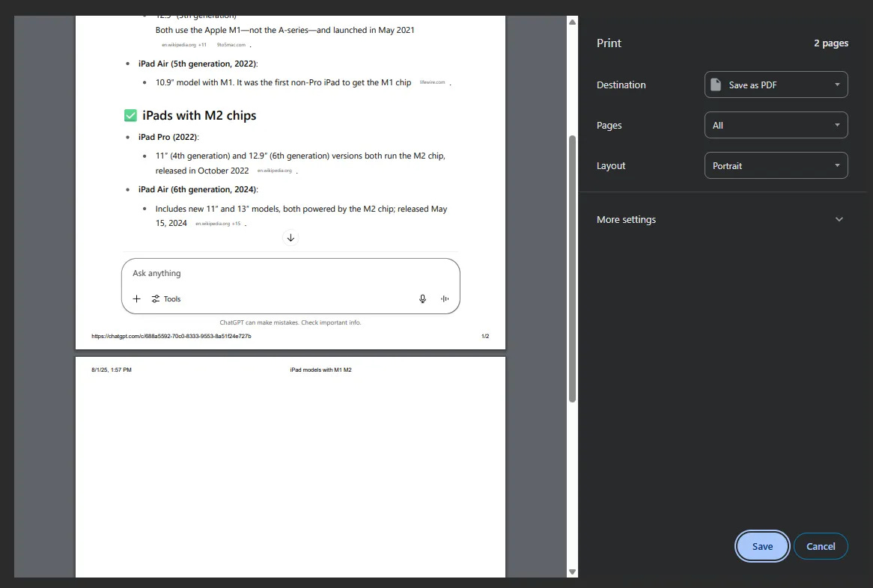The height and width of the screenshot is (588, 873).
Task: Click the scroll down arrow of the preview
Action: [572, 572]
